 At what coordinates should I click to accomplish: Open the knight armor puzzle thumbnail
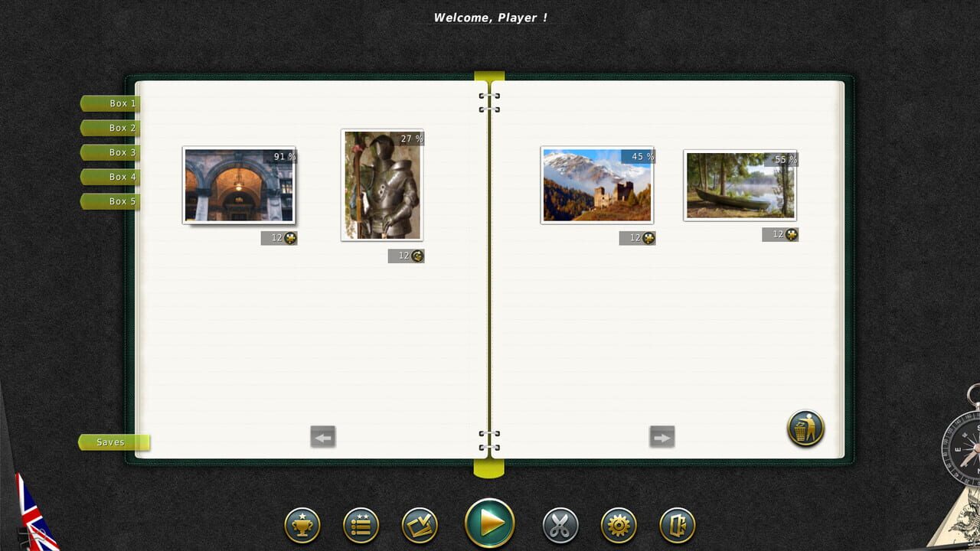tap(382, 186)
